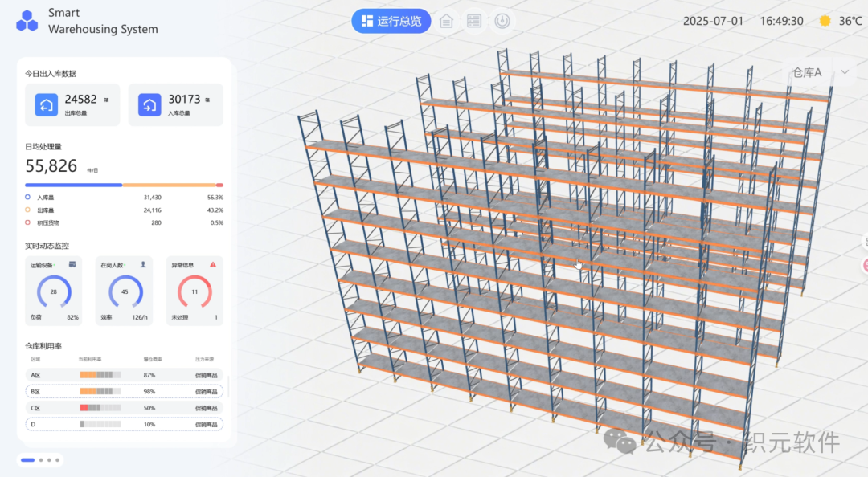Screen dimensions: 868x477
Task: Click the 10% value in D row
Action: coord(149,425)
